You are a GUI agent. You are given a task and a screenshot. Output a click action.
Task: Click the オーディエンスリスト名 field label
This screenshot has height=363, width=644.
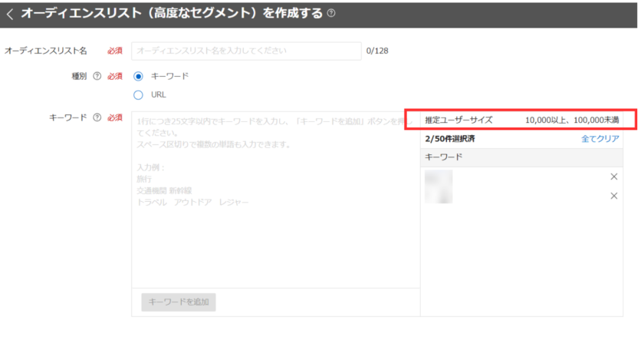point(46,51)
